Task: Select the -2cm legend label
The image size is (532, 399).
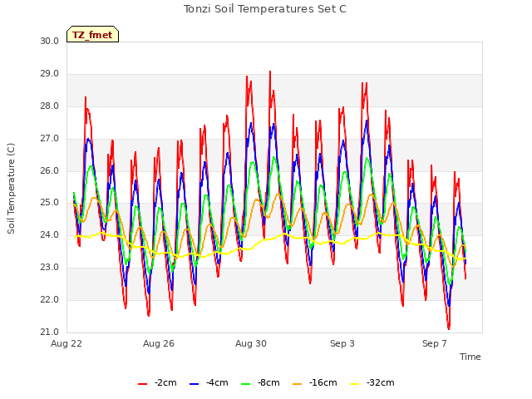Action: (x=165, y=382)
